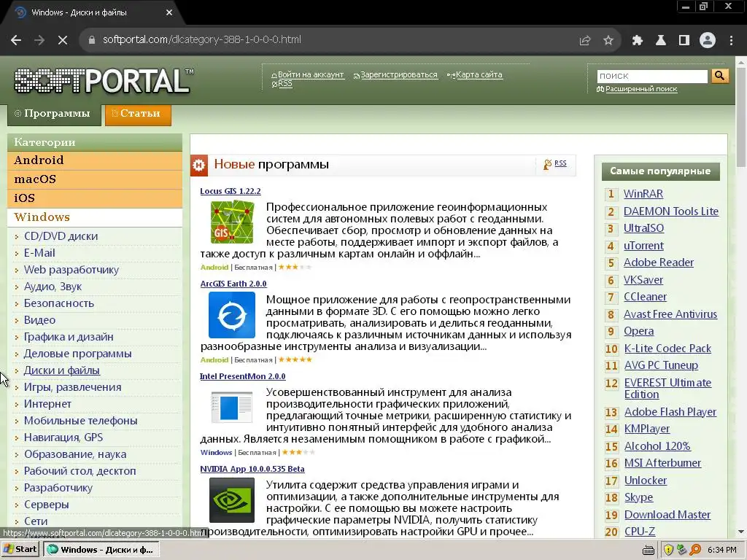This screenshot has height=560, width=747.
Task: Select the iOS category
Action: (x=95, y=198)
